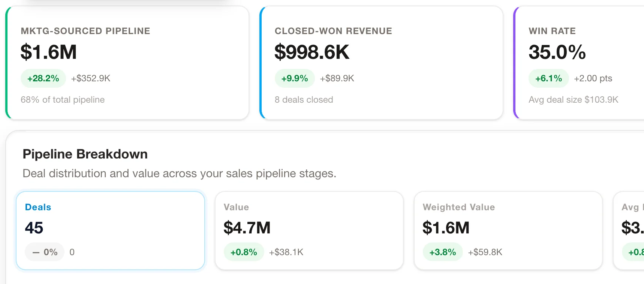Click the 0% Deals change badge
The image size is (644, 284).
tap(45, 252)
